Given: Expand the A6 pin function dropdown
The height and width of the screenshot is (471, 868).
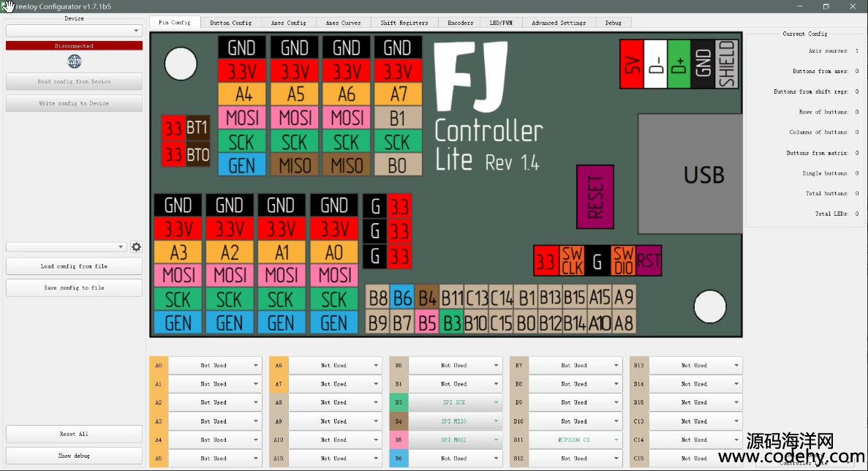Looking at the screenshot, I should (334, 365).
